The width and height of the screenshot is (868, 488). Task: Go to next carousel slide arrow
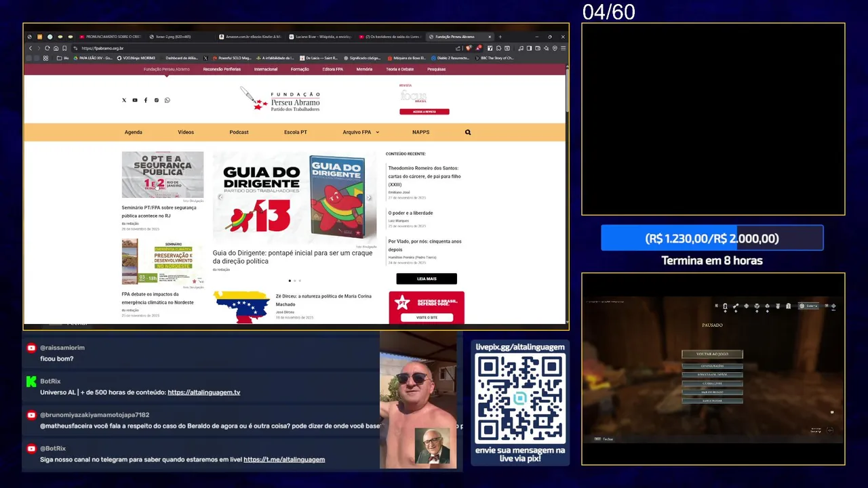click(x=369, y=198)
